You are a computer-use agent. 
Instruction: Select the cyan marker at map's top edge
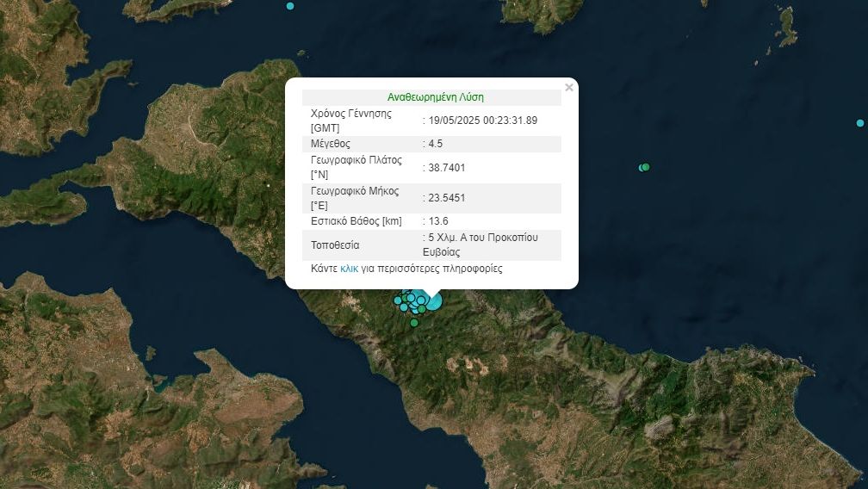(x=290, y=6)
